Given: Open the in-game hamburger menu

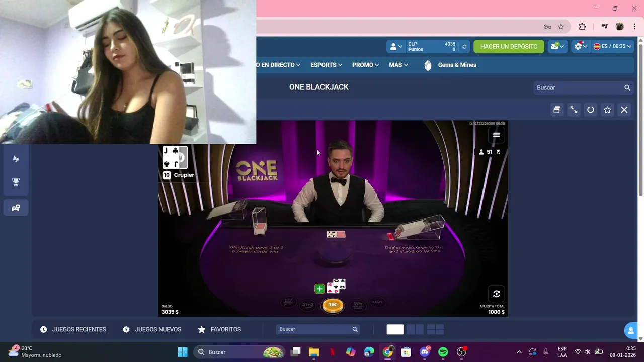Looking at the screenshot, I should pos(497,135).
